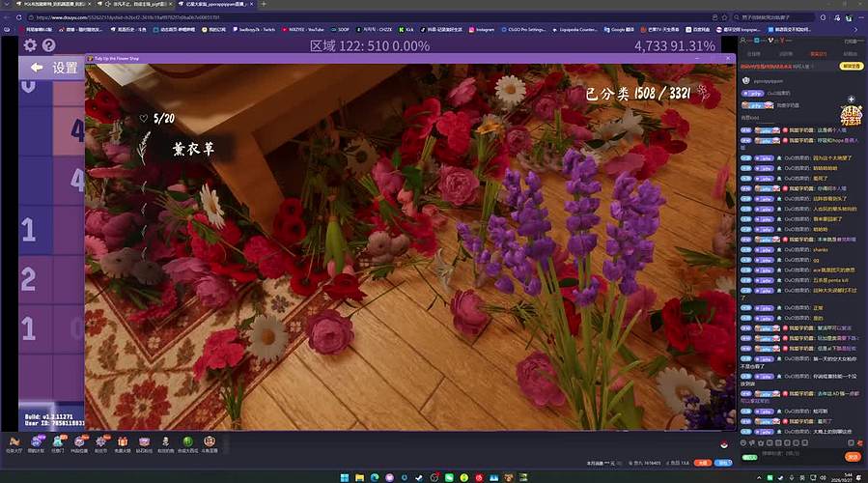Click the red icon at chat toolbar right end
The width and height of the screenshot is (868, 483).
click(859, 443)
